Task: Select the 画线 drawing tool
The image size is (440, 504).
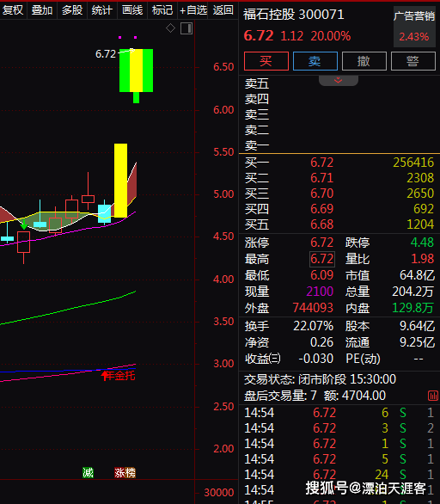Action: tap(132, 10)
